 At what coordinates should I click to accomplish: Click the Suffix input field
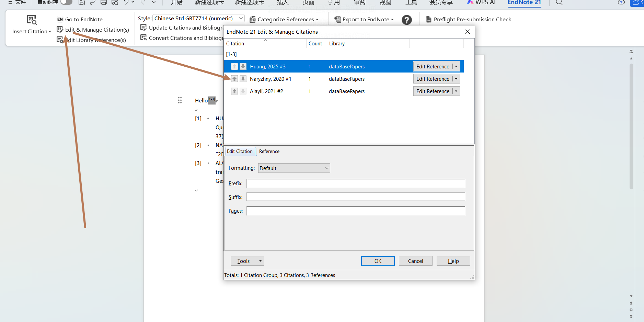[x=356, y=197]
